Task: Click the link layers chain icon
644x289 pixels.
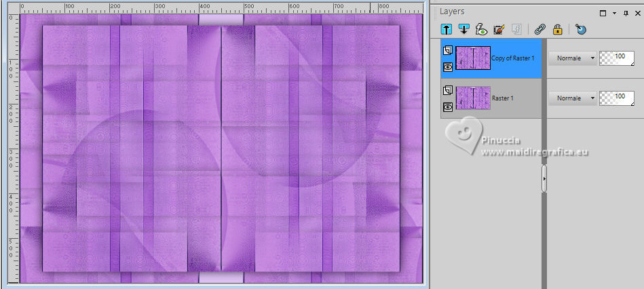Action: tap(539, 29)
